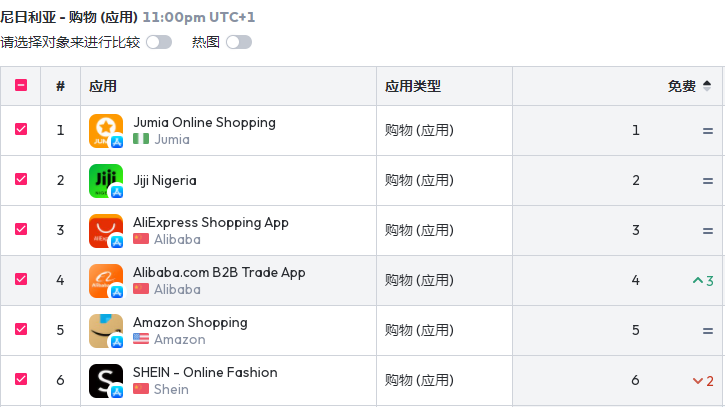Click the Nigeria flag beside Jumia
Image resolution: width=725 pixels, height=407 pixels.
[141, 140]
